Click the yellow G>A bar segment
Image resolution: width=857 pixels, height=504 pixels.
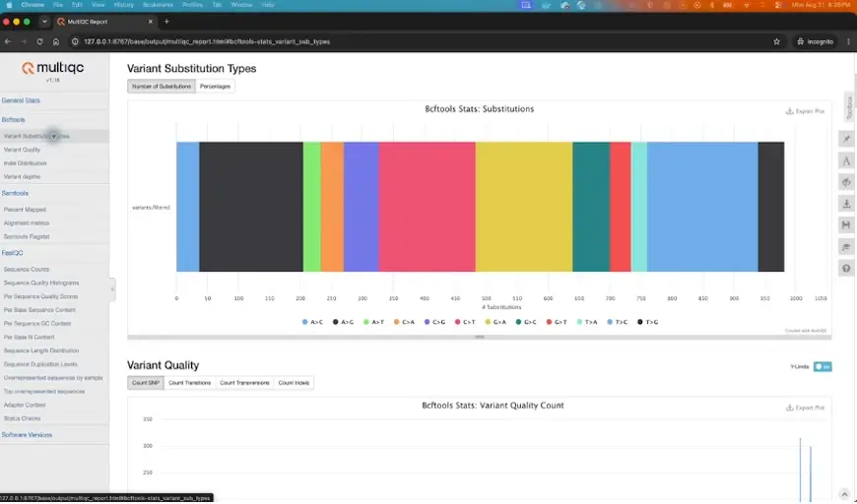[x=524, y=207]
